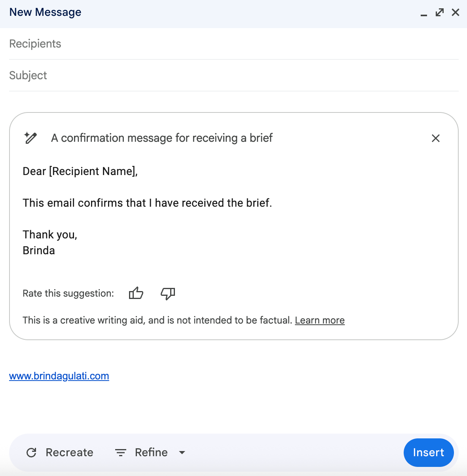
Task: Click the New Message title bar text
Action: click(45, 12)
